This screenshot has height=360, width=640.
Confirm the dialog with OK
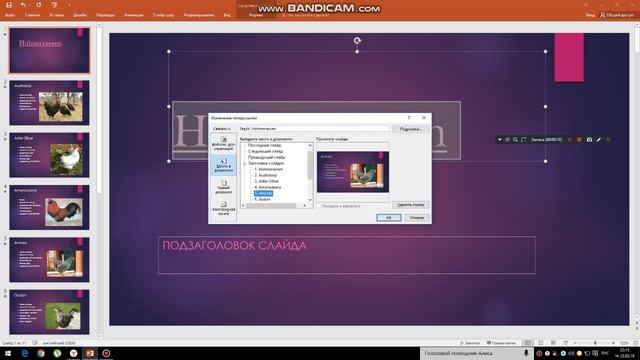389,218
